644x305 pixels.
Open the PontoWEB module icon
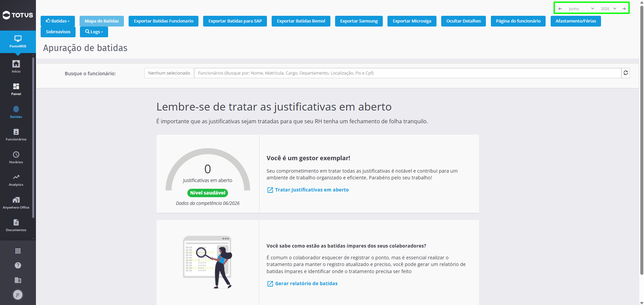18,42
